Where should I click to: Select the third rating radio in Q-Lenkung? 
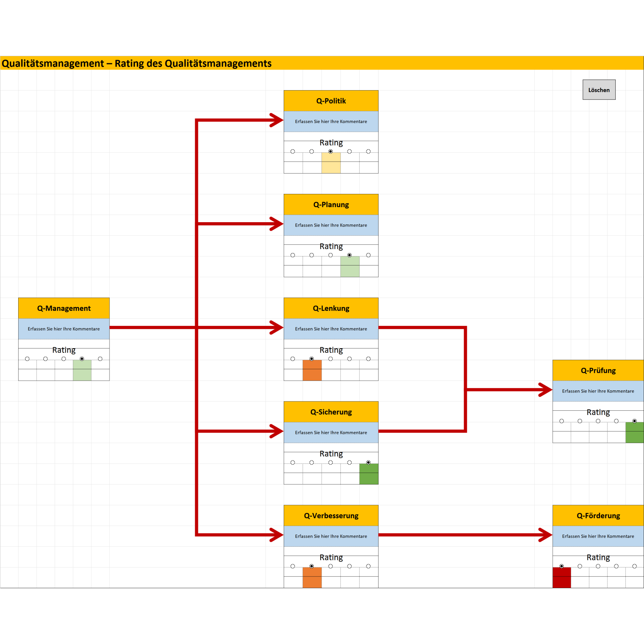pyautogui.click(x=331, y=359)
